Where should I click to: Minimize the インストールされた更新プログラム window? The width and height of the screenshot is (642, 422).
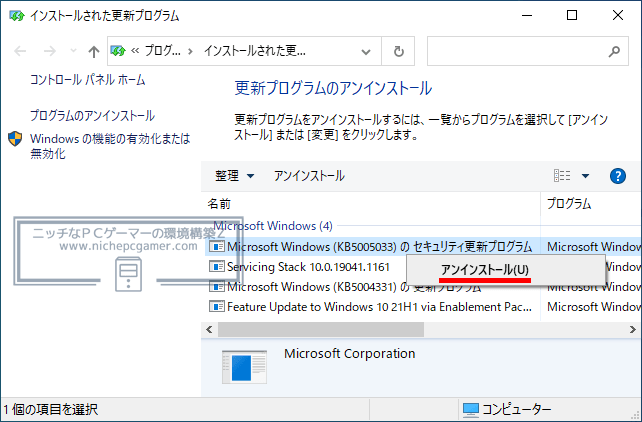tap(527, 16)
